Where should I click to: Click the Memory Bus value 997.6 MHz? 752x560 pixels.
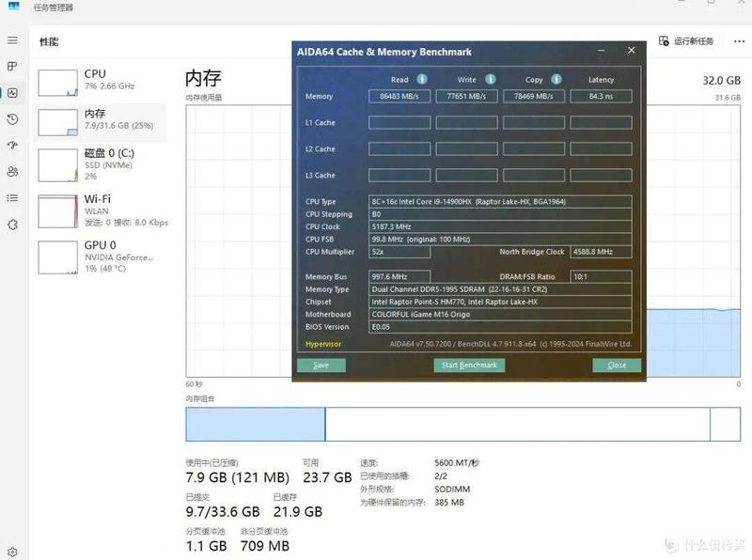(x=399, y=276)
